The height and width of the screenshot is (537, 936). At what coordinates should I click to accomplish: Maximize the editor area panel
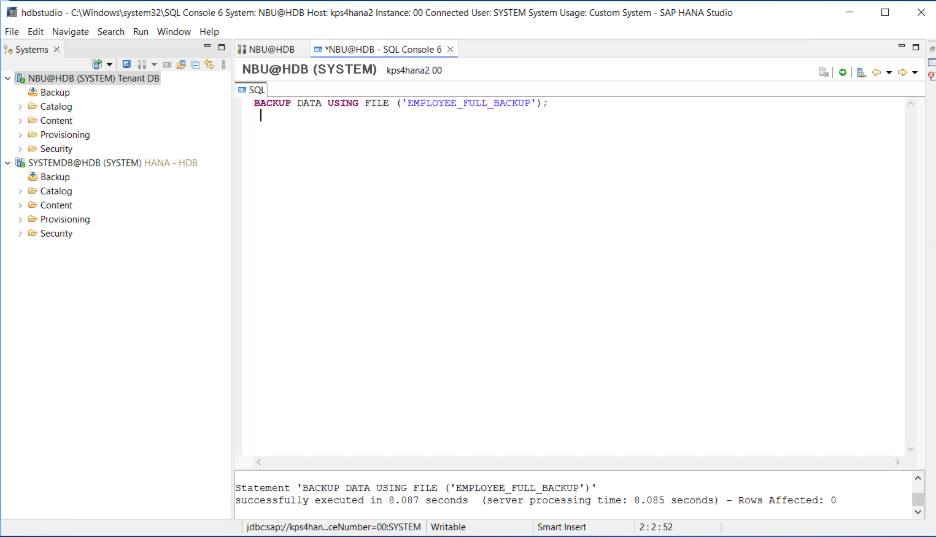(x=916, y=47)
